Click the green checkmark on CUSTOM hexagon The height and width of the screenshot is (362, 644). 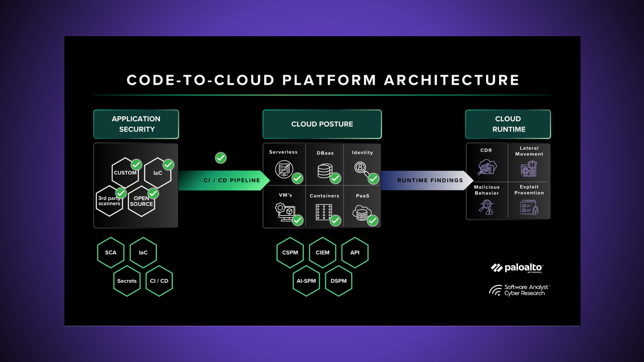point(136,164)
